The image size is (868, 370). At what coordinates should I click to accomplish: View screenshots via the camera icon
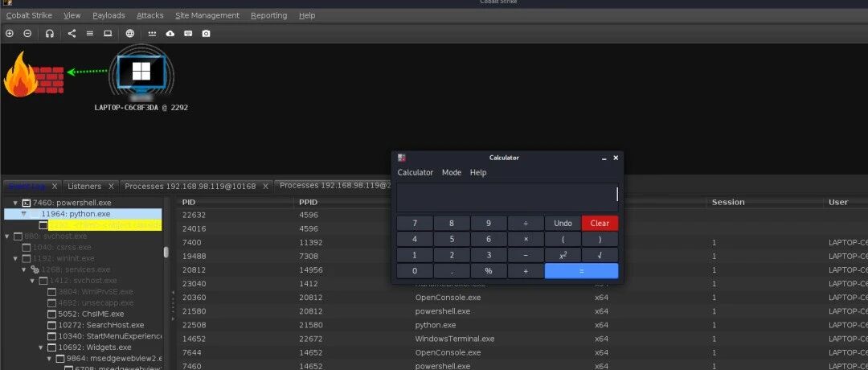pos(206,33)
